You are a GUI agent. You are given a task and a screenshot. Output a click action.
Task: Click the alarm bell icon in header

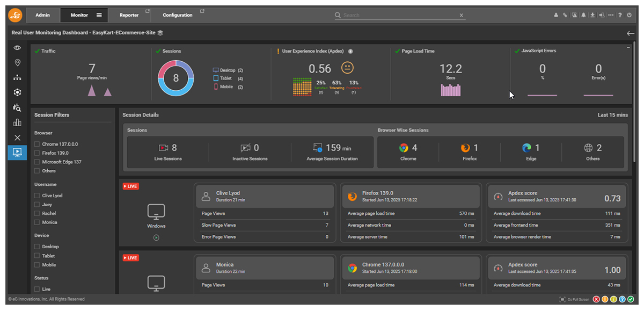pos(583,15)
